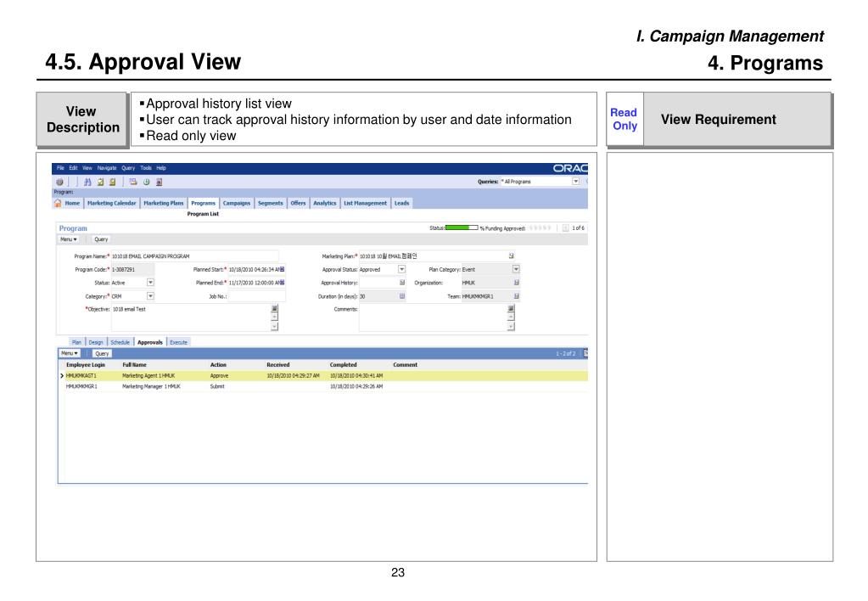Open the Approval Status dropdown

[401, 269]
